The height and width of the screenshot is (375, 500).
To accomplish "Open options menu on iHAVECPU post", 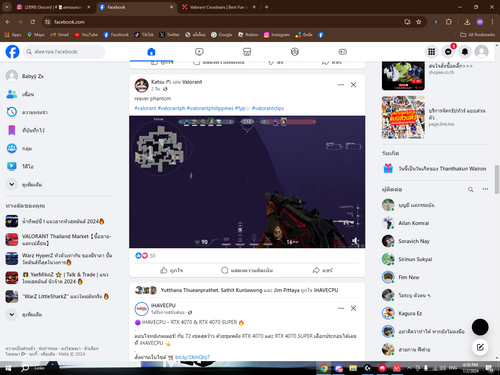I will [341, 308].
